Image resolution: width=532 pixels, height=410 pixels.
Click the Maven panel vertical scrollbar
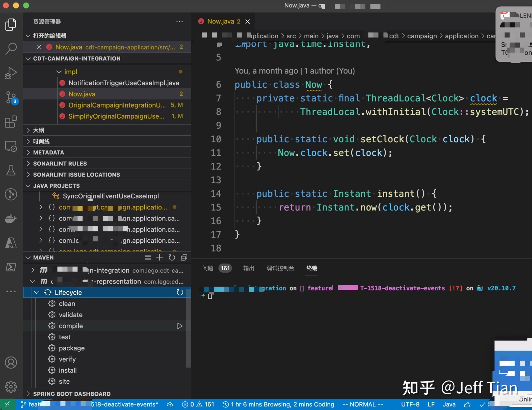(x=188, y=328)
